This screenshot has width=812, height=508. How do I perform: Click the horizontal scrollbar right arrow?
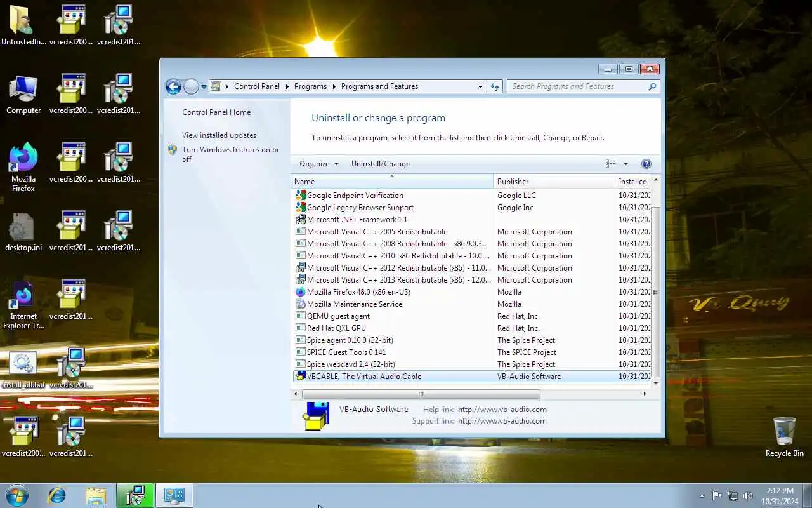(x=645, y=394)
